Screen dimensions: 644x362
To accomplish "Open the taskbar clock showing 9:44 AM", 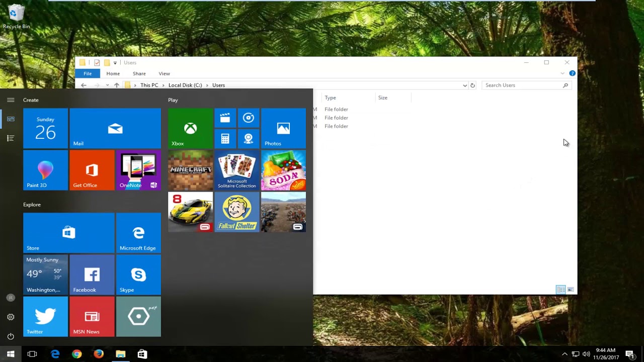I will point(605,354).
